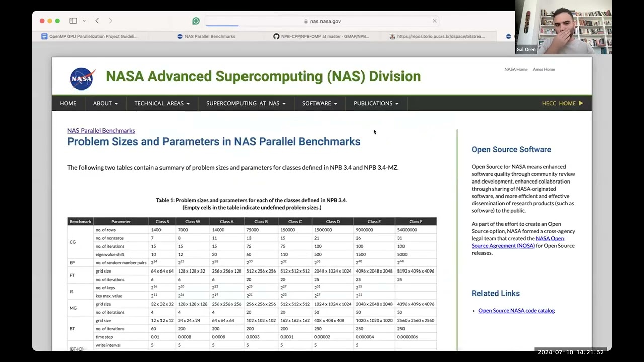Click the Open Source Software heading
Viewport: 644px width, 362px height.
(512, 149)
